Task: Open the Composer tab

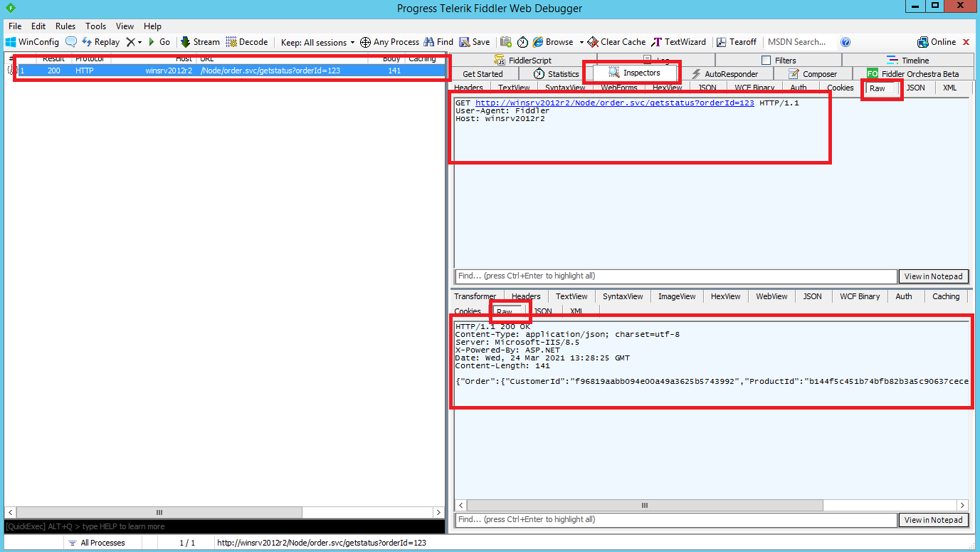Action: pos(813,74)
